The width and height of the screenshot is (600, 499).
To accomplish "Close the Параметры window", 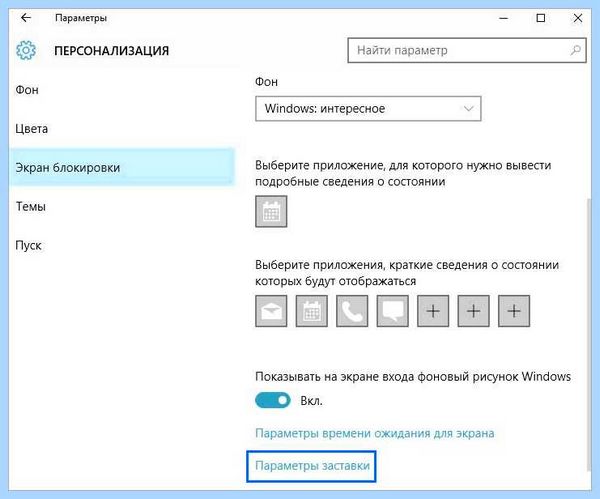I will pyautogui.click(x=577, y=18).
